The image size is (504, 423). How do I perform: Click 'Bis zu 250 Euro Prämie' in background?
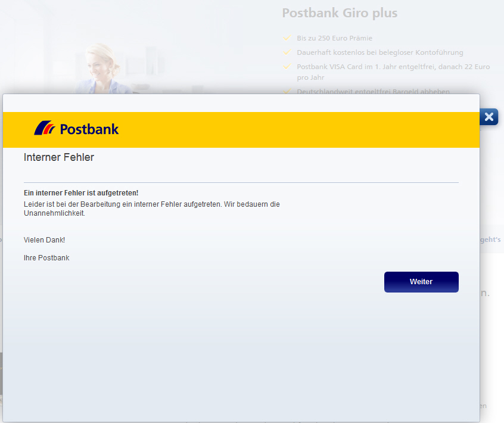[335, 38]
